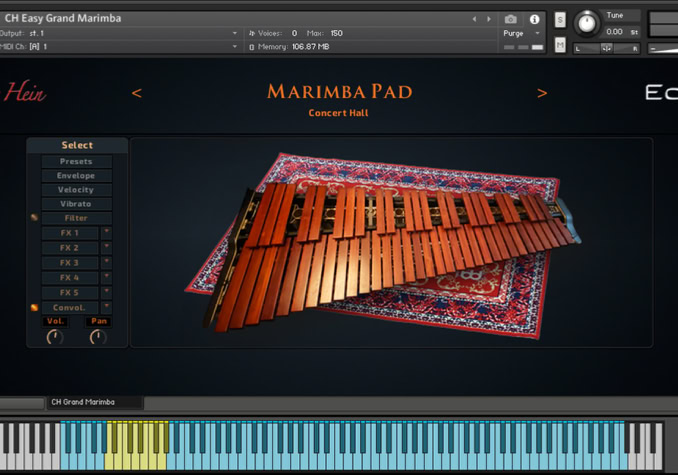Toggle the Filter enable indicator

pos(34,217)
